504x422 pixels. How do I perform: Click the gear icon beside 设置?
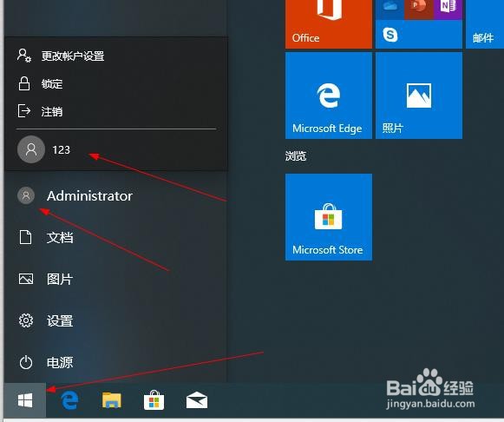(26, 320)
